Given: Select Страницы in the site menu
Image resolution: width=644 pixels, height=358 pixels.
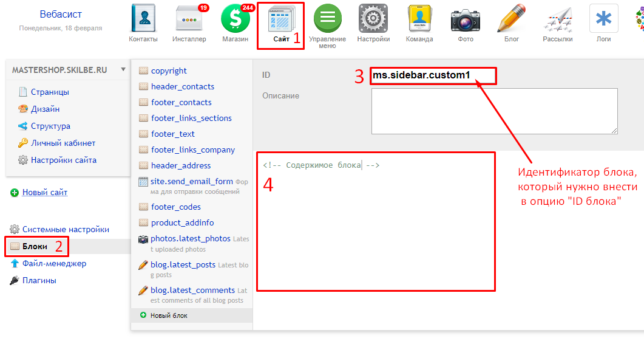Looking at the screenshot, I should click(50, 92).
